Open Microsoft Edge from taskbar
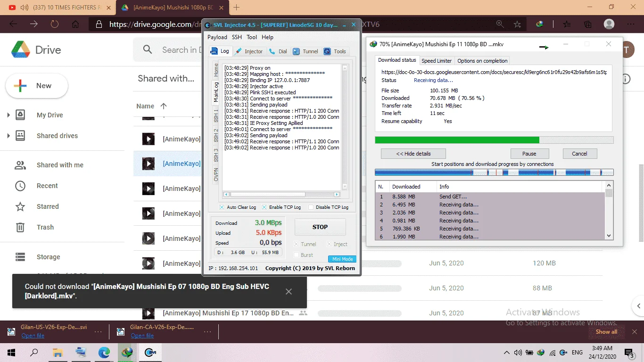The image size is (644, 362). [x=104, y=352]
